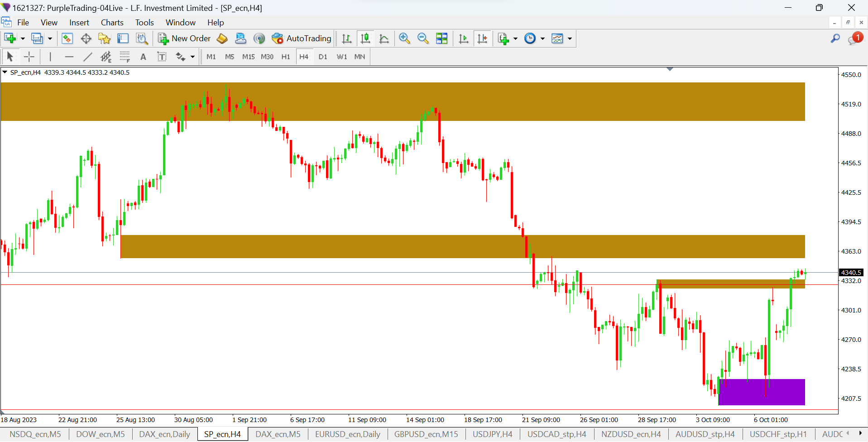Open the Charts menu
This screenshot has width=868, height=442.
pos(112,23)
